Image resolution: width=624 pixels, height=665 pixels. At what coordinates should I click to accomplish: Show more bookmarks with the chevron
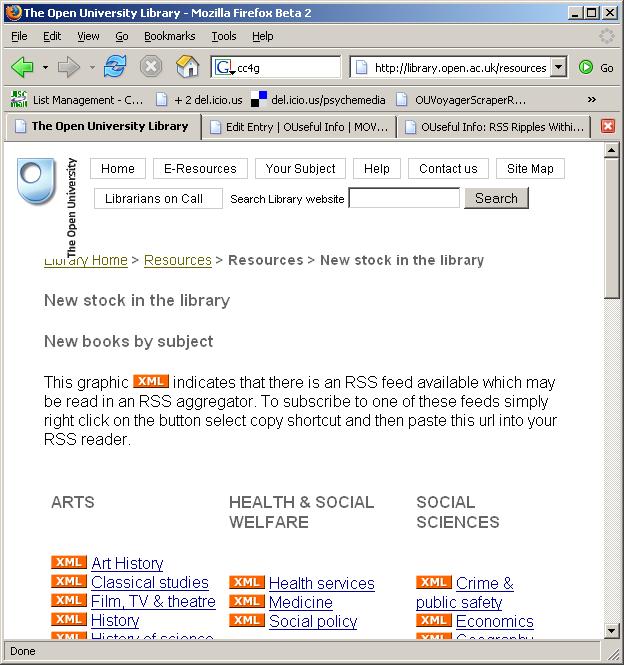pos(592,100)
